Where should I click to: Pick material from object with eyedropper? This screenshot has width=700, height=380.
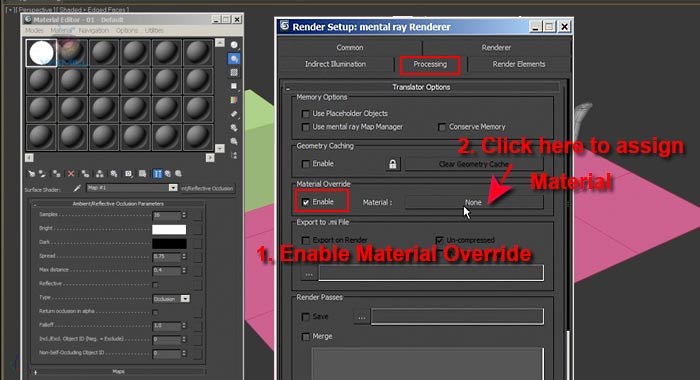[x=77, y=188]
